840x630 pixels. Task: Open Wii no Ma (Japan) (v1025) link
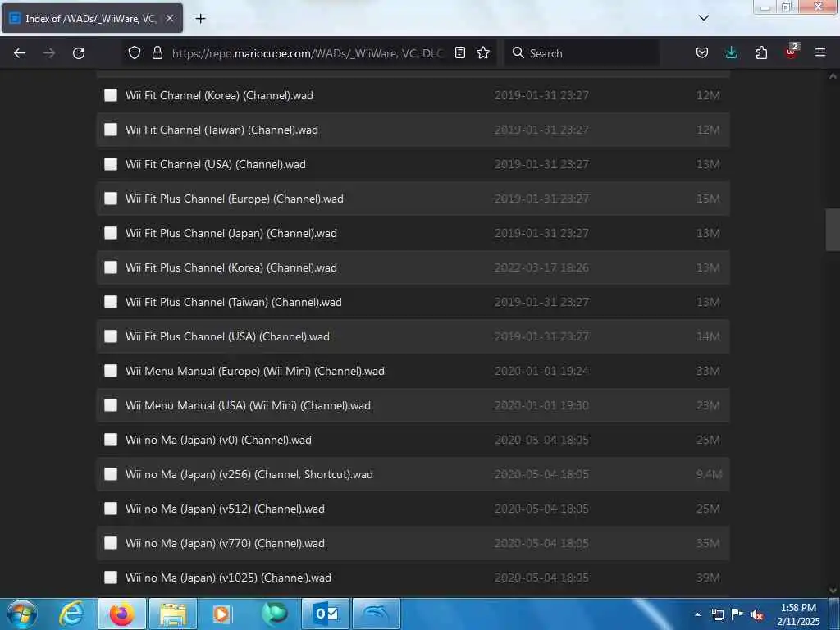tap(228, 577)
